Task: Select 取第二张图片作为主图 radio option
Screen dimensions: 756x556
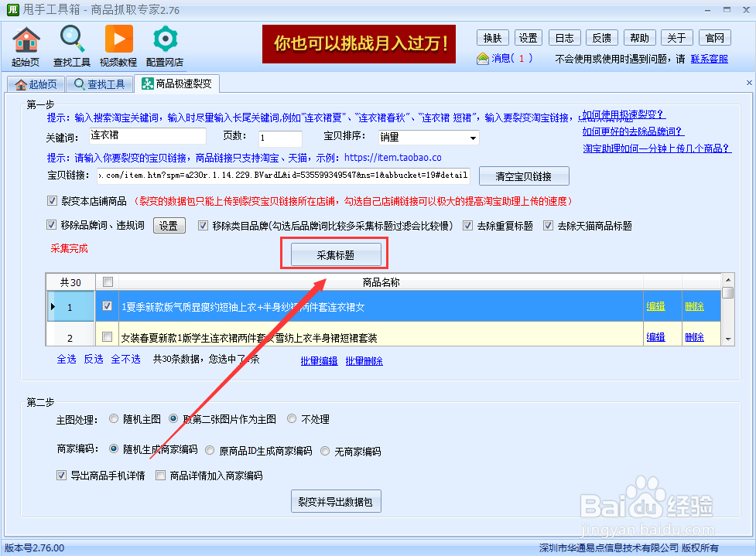Action: tap(172, 418)
